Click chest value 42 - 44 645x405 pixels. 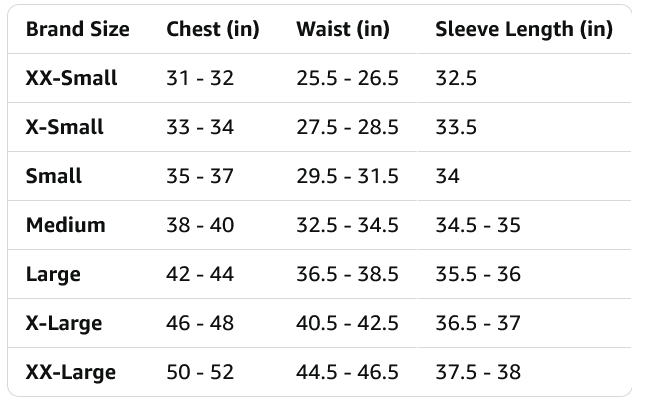click(200, 274)
